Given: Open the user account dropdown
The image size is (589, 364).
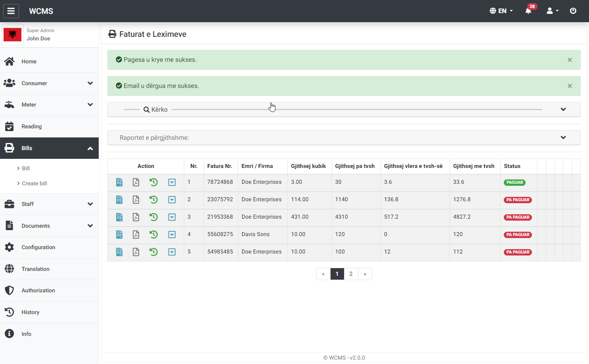Looking at the screenshot, I should tap(553, 11).
